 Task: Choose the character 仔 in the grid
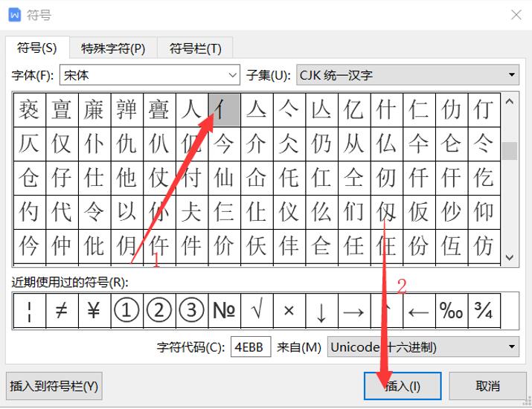point(62,178)
